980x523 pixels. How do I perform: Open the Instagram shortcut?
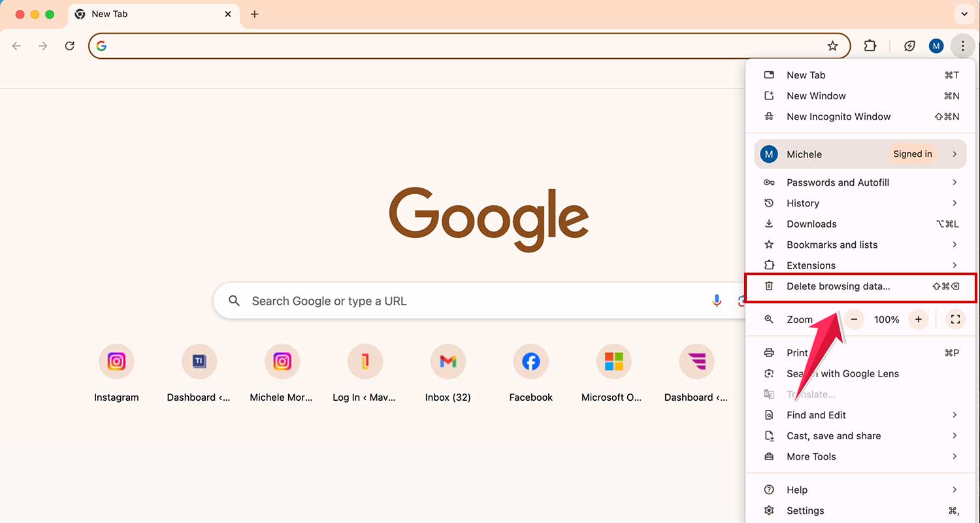116,361
